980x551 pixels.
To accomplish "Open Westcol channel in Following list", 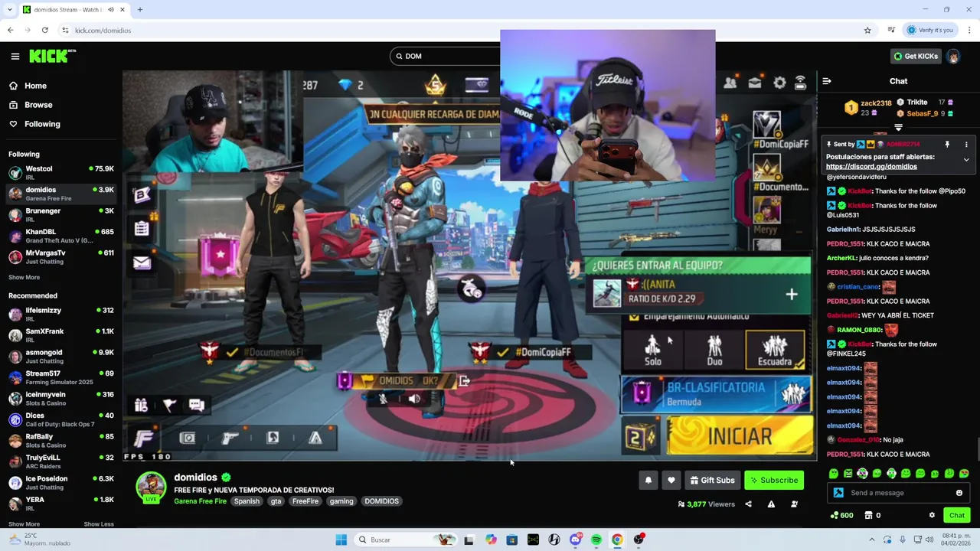I will tap(61, 172).
